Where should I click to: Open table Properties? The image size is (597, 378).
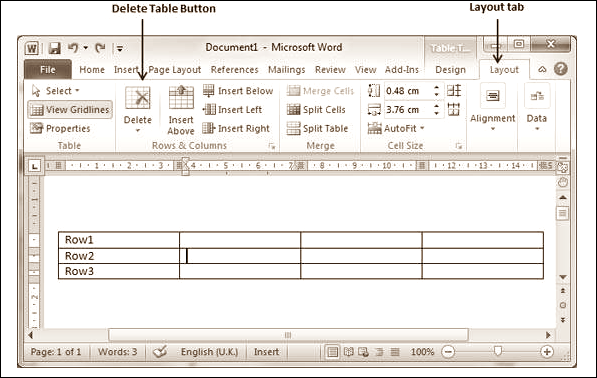click(x=60, y=128)
